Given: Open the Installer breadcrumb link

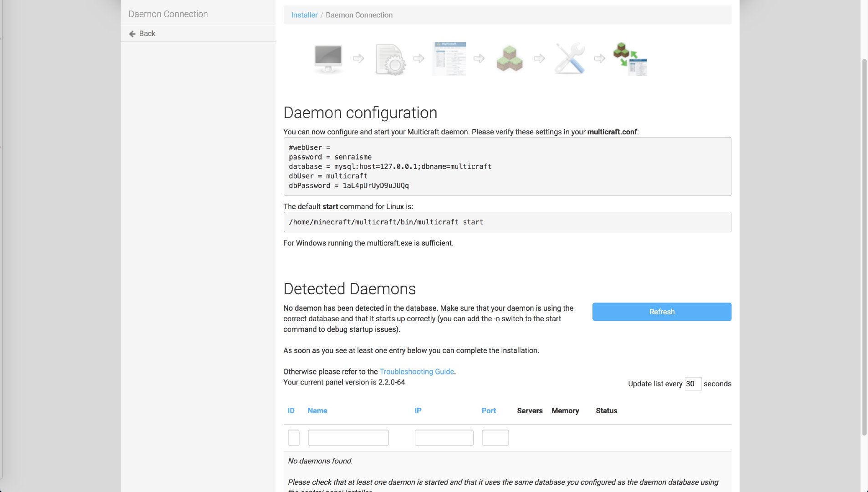Looking at the screenshot, I should tap(304, 15).
